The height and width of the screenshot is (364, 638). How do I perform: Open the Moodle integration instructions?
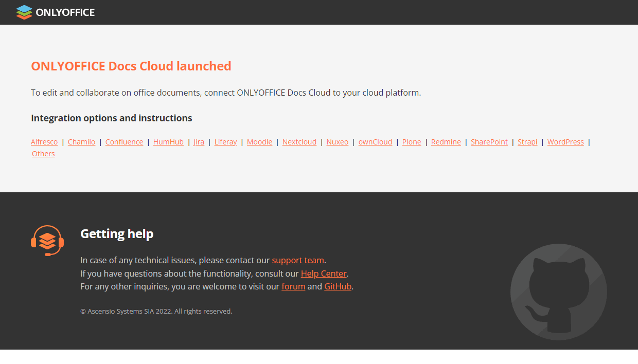(x=259, y=142)
